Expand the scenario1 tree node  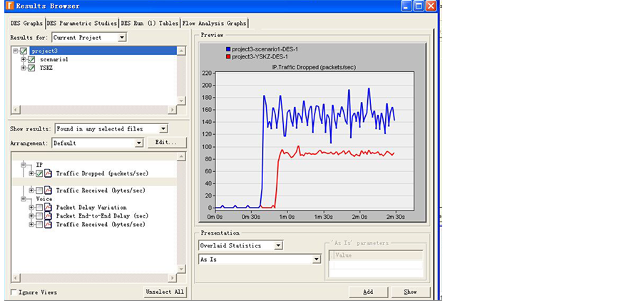(24, 60)
